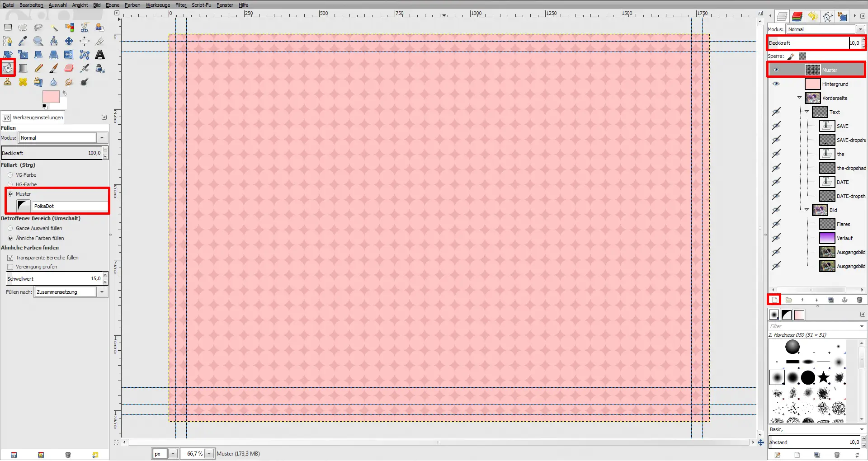This screenshot has width=868, height=461.
Task: Click the pink foreground color swatch
Action: 51,96
